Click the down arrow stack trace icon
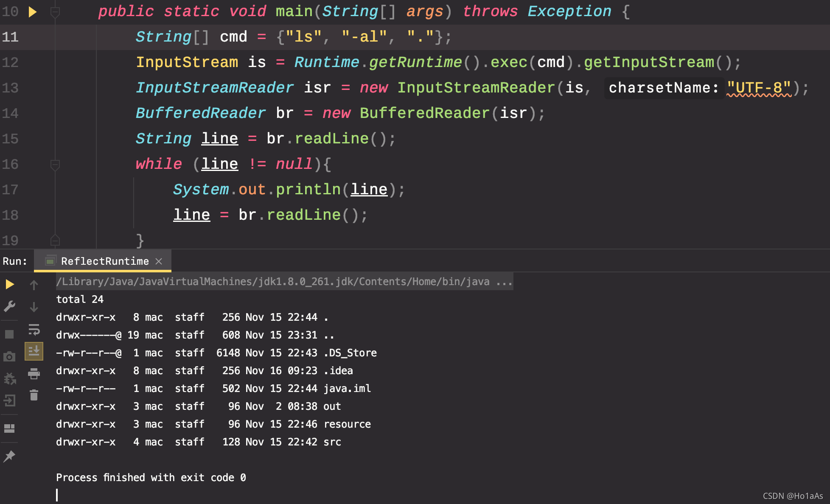830x504 pixels. click(34, 307)
